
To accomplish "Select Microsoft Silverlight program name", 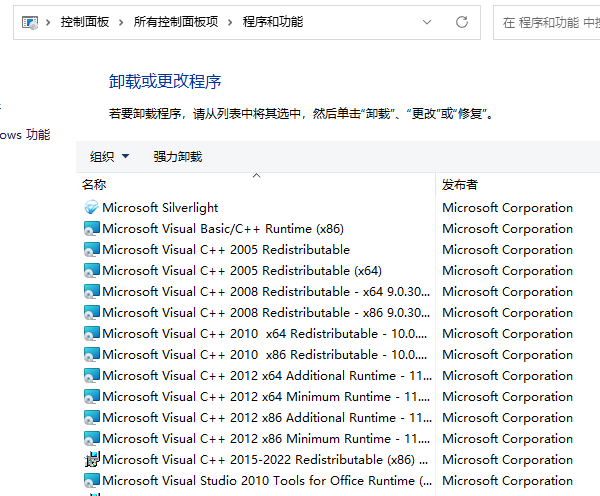I will pos(160,207).
